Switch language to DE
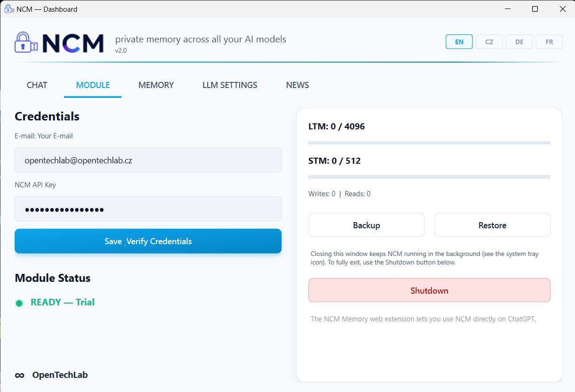 click(519, 41)
